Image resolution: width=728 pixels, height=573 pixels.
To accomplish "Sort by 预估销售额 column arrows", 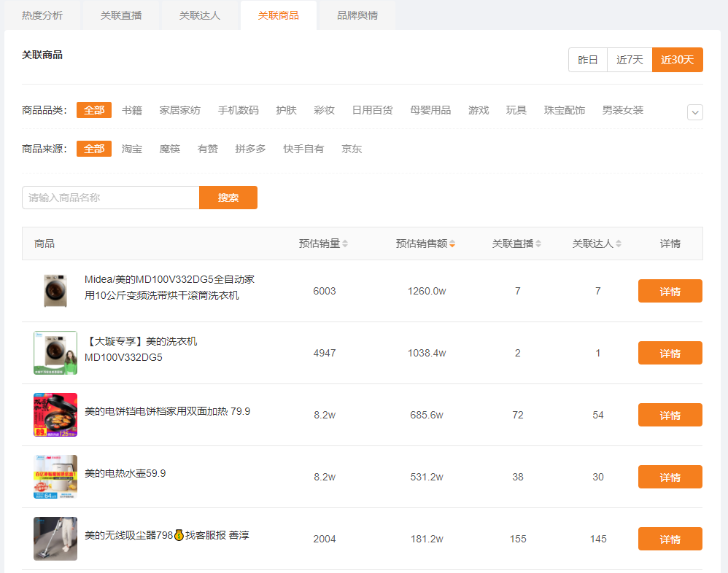I will [x=452, y=243].
